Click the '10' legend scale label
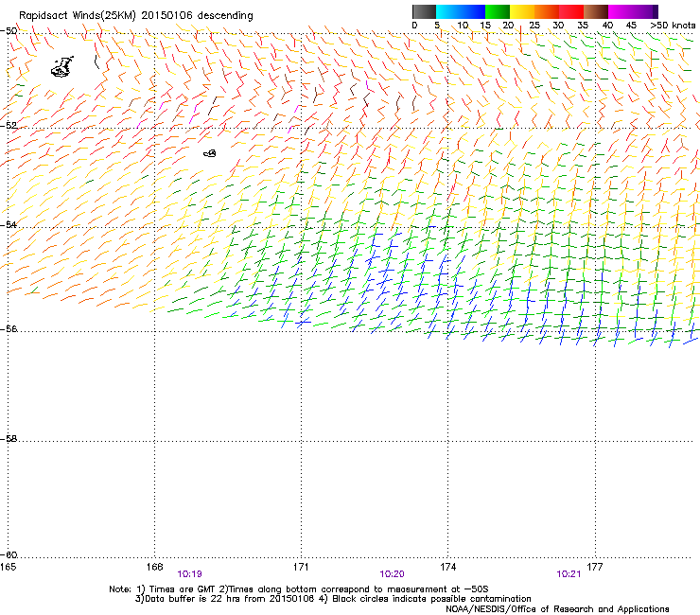 pyautogui.click(x=463, y=26)
